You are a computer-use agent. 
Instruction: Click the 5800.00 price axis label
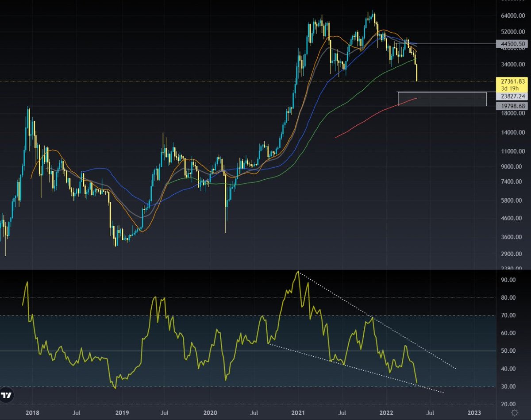(512, 200)
